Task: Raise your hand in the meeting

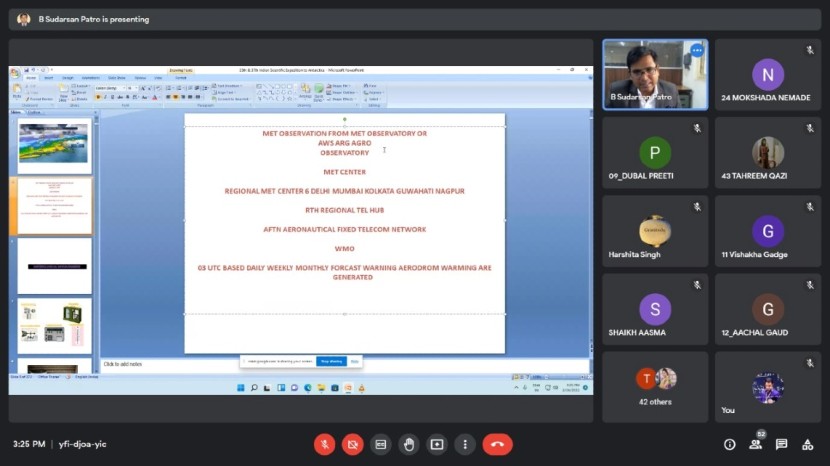Action: point(408,444)
